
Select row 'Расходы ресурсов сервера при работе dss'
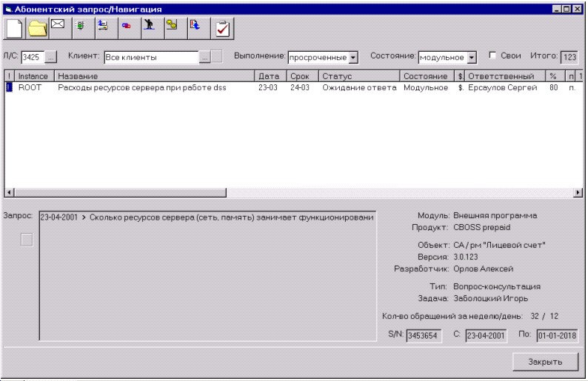click(x=141, y=87)
